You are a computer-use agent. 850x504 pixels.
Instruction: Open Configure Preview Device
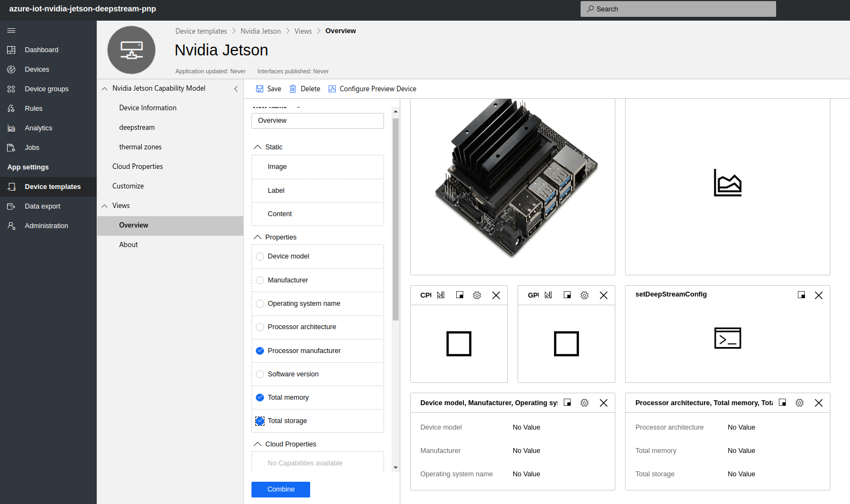point(373,89)
